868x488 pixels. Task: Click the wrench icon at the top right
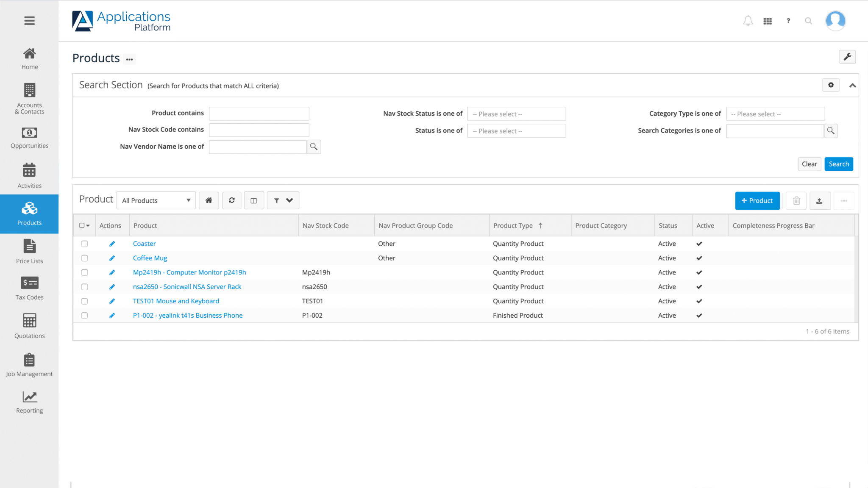[848, 56]
